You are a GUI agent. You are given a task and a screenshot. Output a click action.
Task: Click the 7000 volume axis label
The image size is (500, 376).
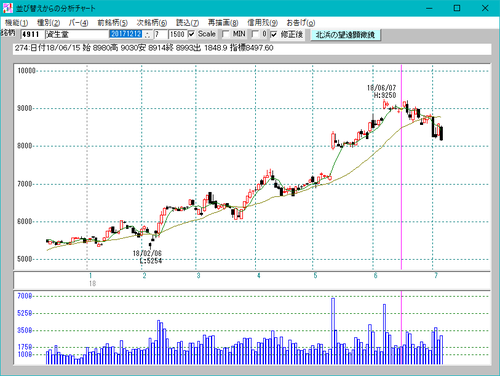tap(25, 296)
